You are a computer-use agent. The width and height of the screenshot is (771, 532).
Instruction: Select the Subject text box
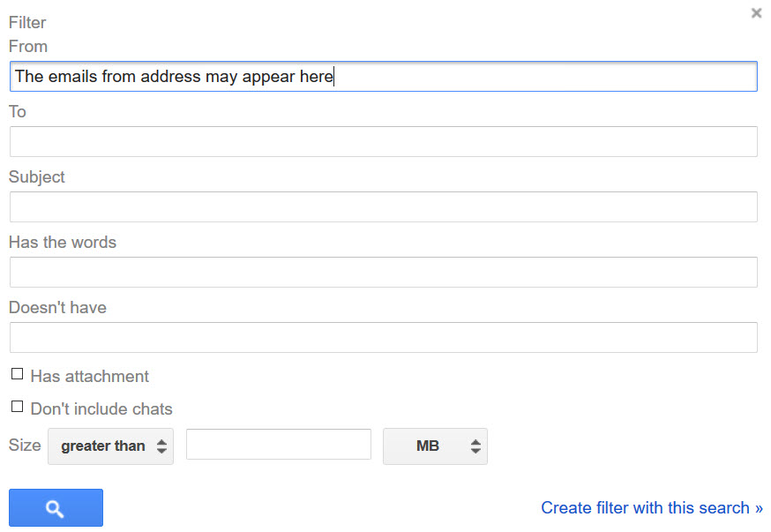[x=383, y=207]
